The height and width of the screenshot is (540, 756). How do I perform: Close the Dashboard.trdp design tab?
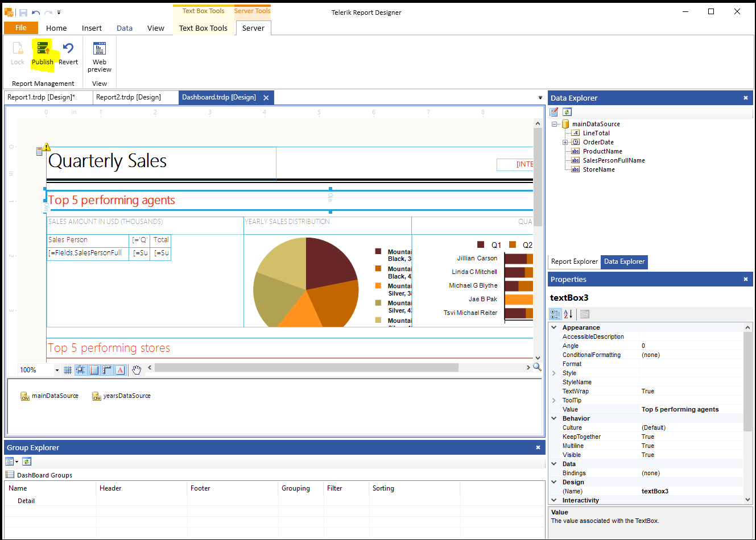pos(266,98)
